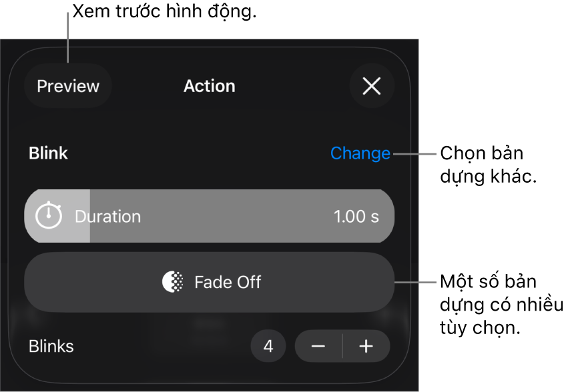The height and width of the screenshot is (392, 570).
Task: Click the Action panel title
Action: [209, 86]
